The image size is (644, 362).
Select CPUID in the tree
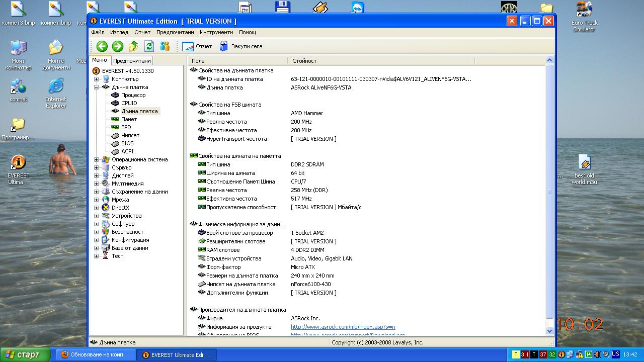[x=129, y=103]
